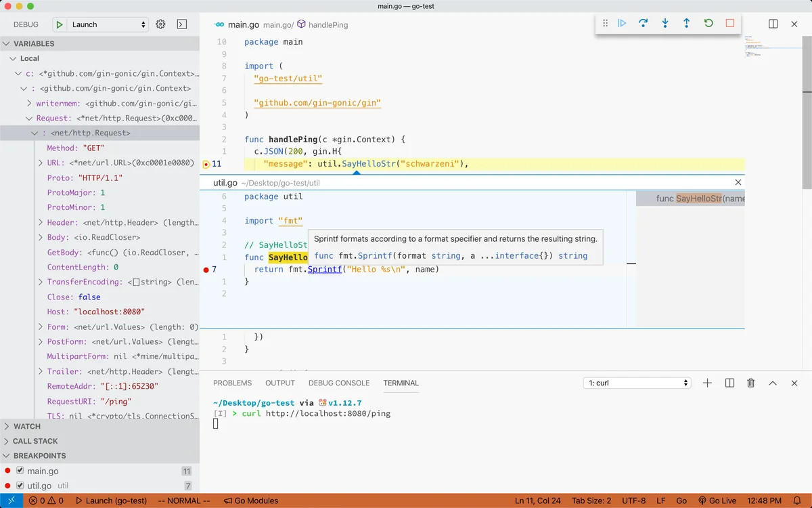Select the Method: "GET" variable row

pos(99,148)
